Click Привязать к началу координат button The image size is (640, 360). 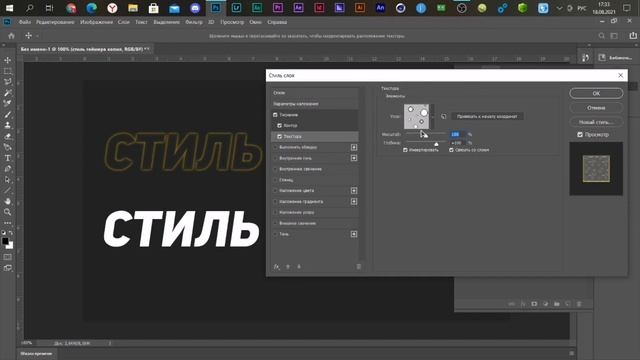click(x=487, y=116)
